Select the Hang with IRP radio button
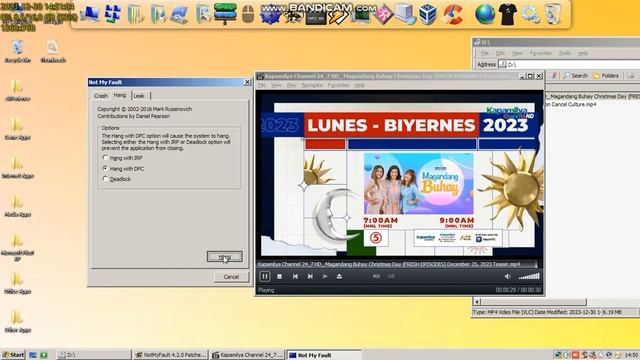The height and width of the screenshot is (360, 640). click(105, 158)
